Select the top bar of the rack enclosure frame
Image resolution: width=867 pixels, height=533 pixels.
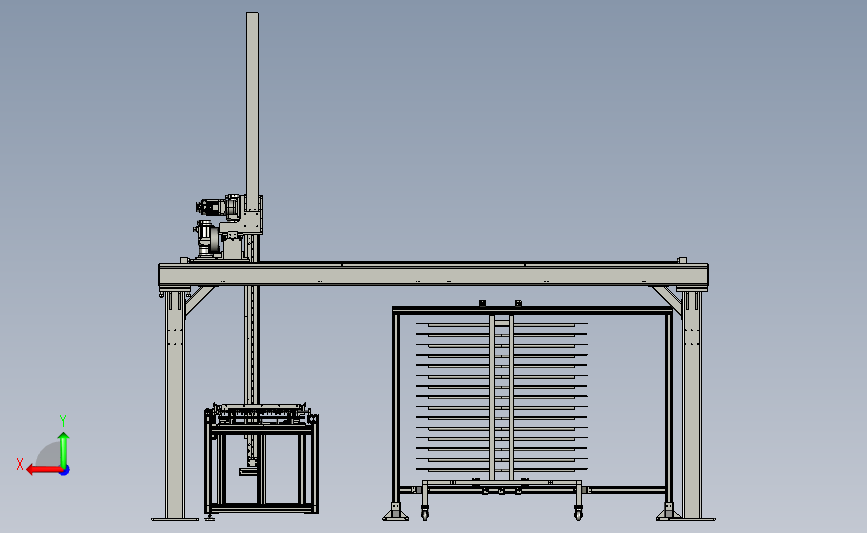click(532, 310)
